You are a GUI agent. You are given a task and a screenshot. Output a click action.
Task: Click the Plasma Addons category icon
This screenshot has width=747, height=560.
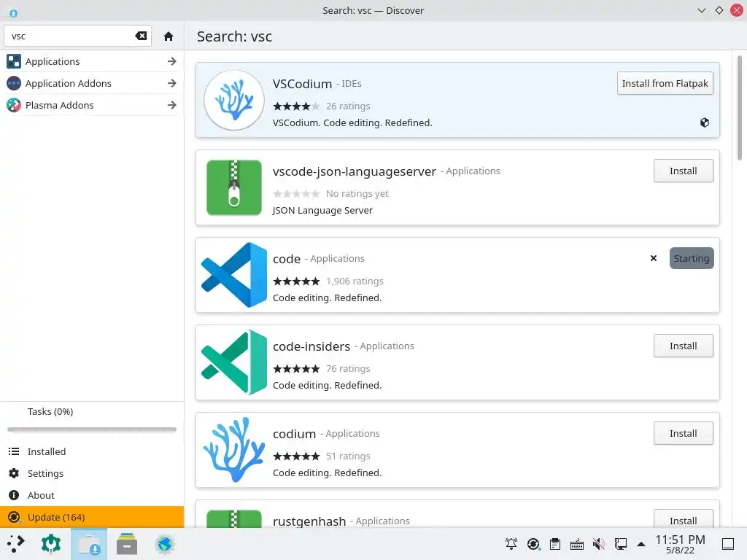pos(14,105)
